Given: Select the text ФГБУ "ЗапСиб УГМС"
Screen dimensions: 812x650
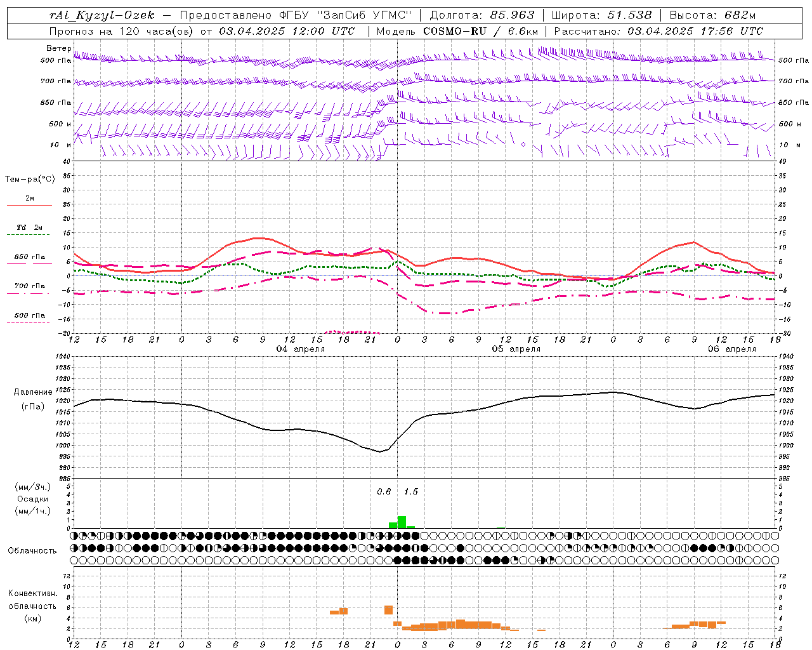Looking at the screenshot, I should pos(344,16).
